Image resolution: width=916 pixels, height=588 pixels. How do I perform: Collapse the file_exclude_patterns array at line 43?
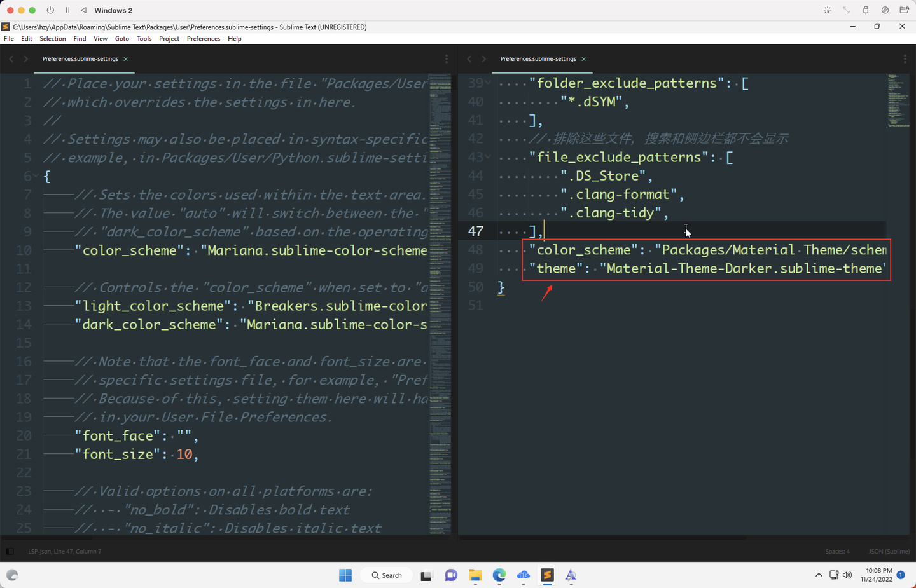(x=487, y=156)
